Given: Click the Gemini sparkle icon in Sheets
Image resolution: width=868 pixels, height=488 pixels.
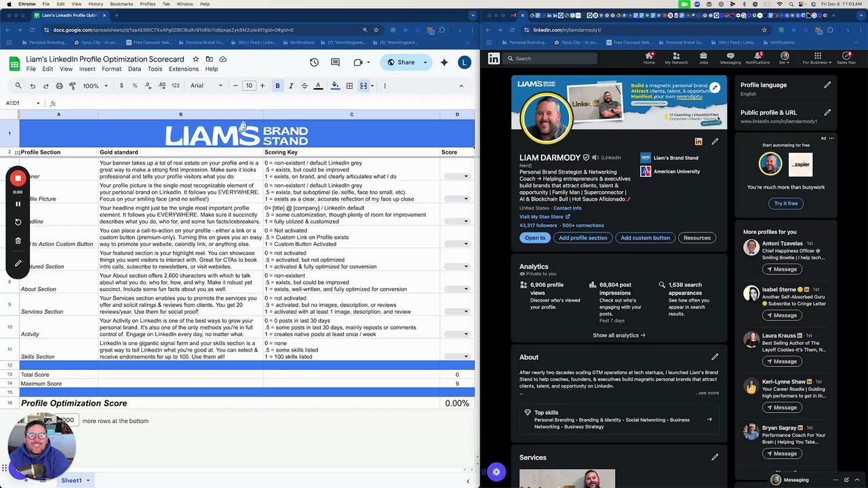Looking at the screenshot, I should coord(444,62).
